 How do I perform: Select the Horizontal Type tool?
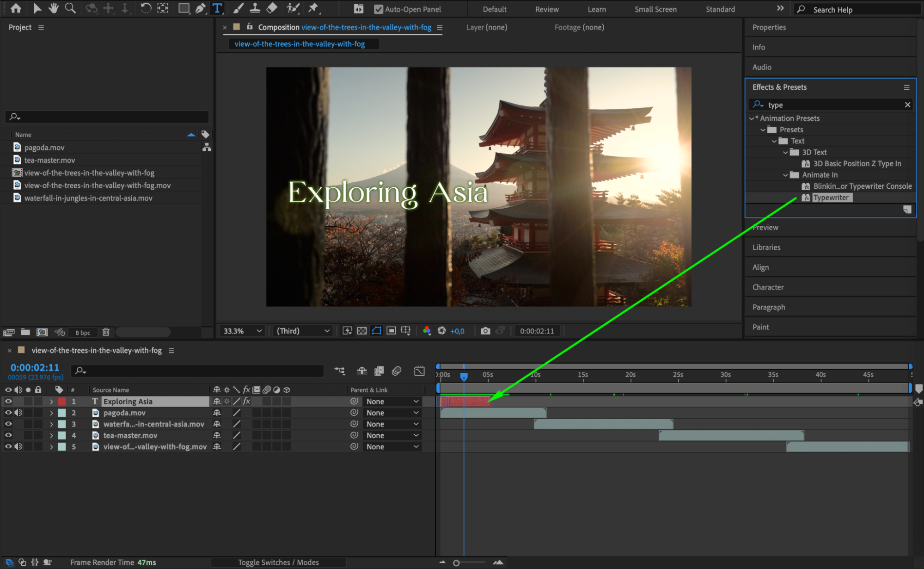pos(217,8)
